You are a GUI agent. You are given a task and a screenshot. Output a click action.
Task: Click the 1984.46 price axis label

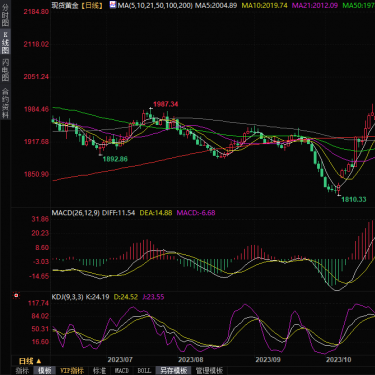tap(36, 109)
